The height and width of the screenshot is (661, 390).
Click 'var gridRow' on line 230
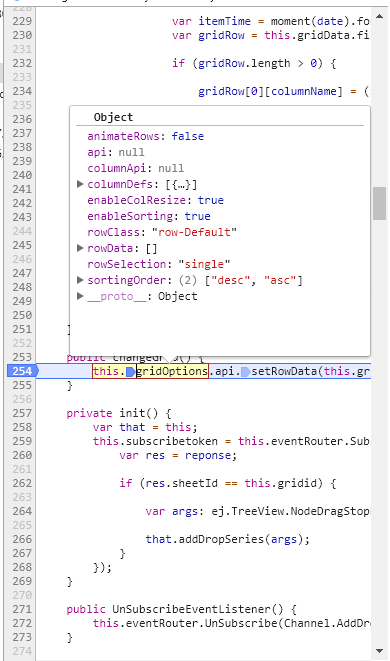(208, 35)
